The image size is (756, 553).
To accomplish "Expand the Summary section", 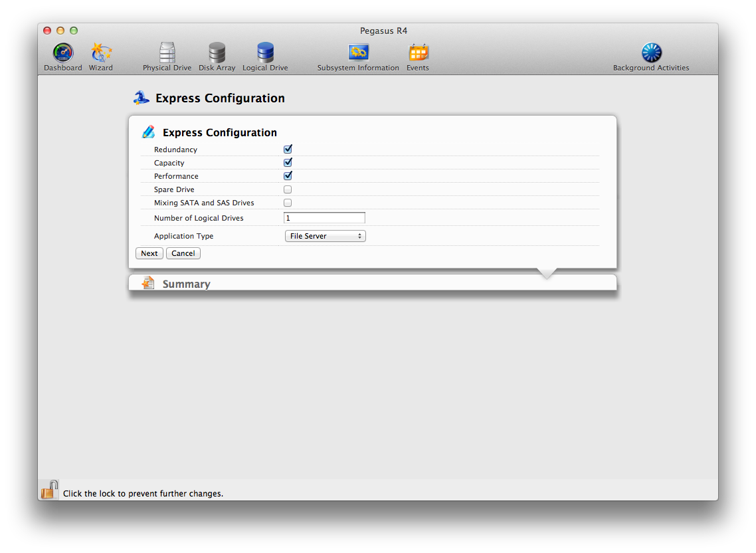I will click(x=186, y=284).
